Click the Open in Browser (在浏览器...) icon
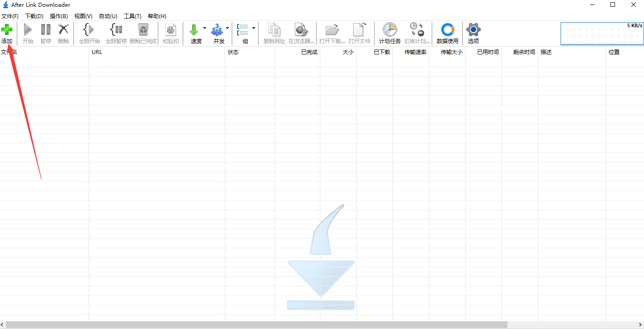Viewport: 644px width, 329px height. point(301,30)
